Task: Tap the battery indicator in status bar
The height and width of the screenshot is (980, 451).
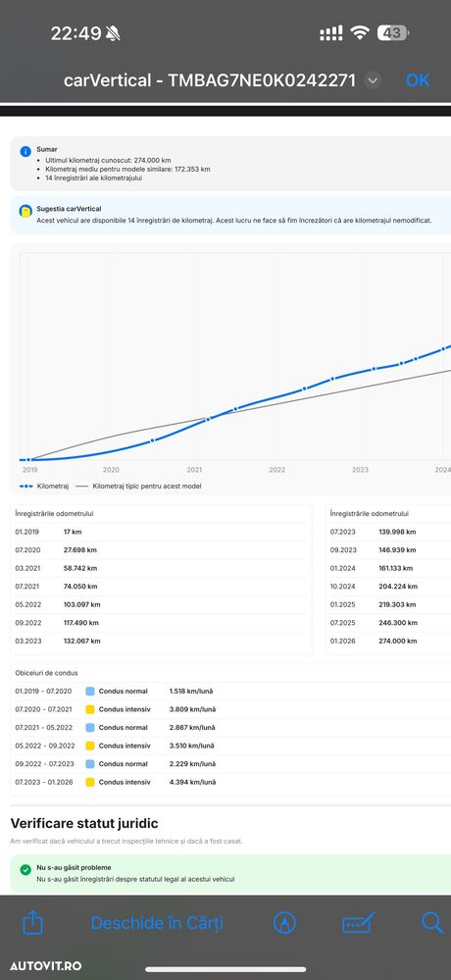Action: (392, 32)
